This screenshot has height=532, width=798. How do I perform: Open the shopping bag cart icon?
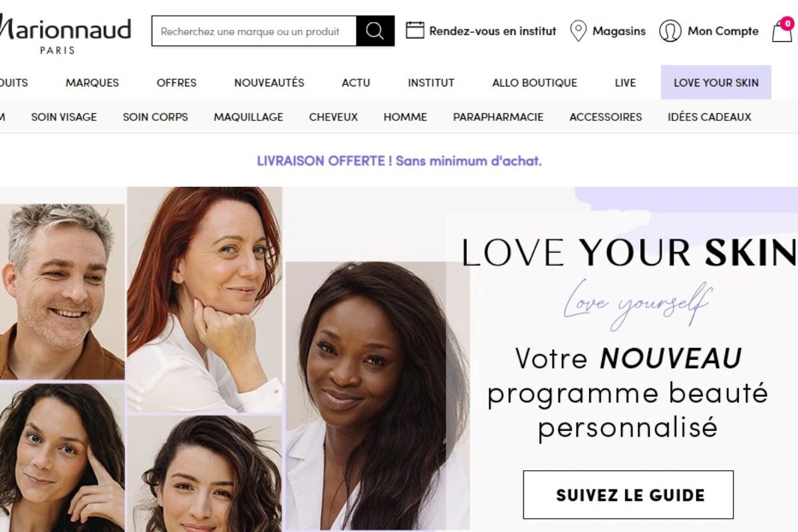click(x=782, y=31)
